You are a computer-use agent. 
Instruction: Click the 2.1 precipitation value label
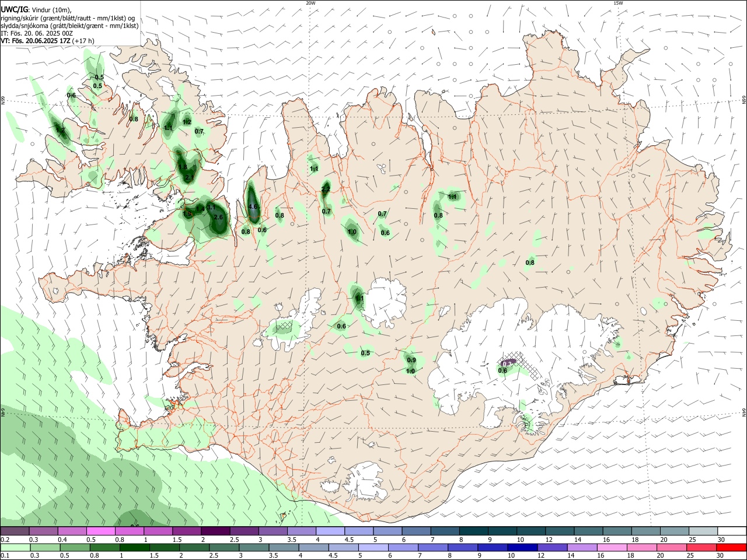click(x=189, y=177)
